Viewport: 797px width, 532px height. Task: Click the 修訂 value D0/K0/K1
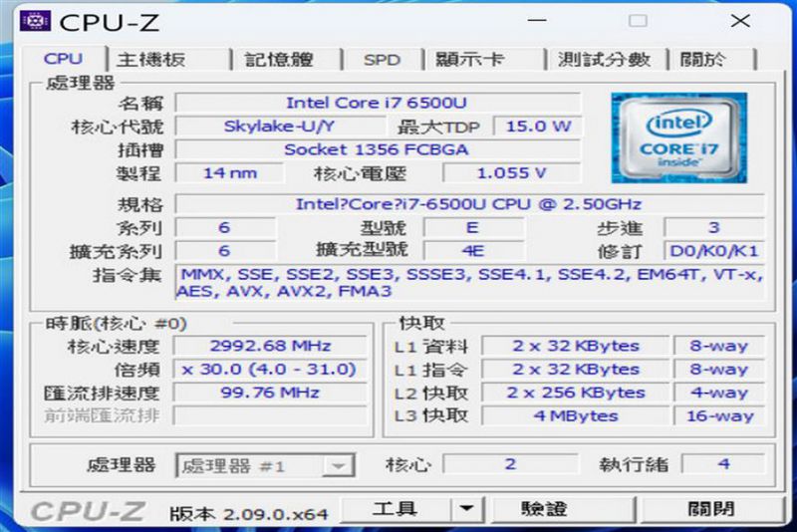(x=714, y=251)
